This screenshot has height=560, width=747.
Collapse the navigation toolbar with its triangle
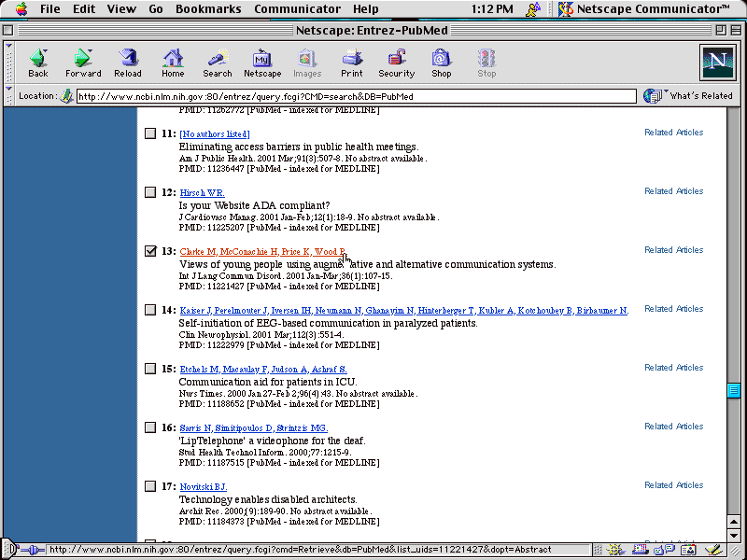point(8,46)
